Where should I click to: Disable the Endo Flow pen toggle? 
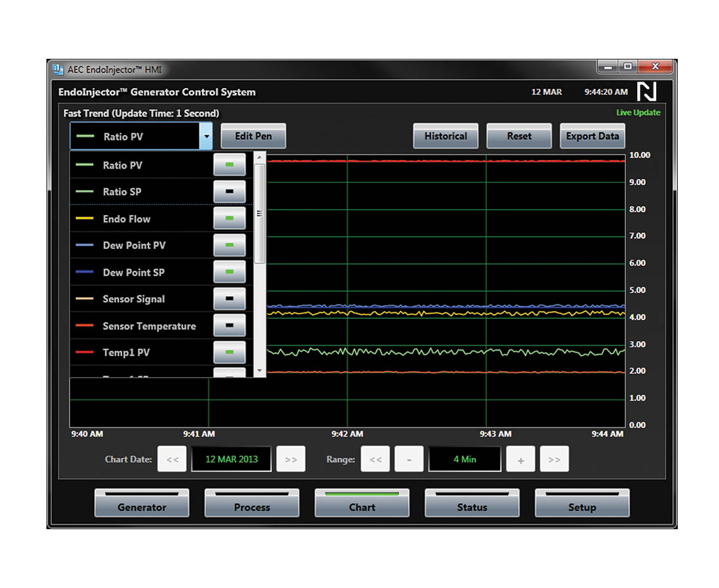[229, 219]
